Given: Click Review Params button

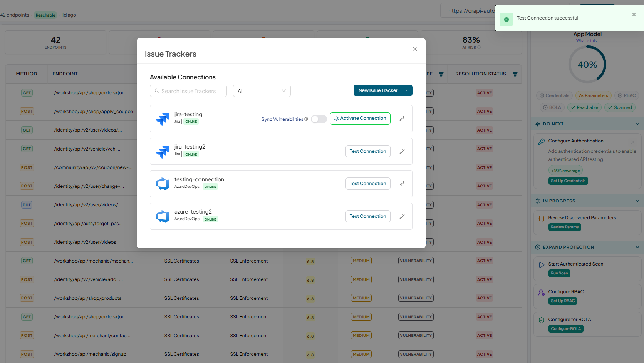Looking at the screenshot, I should click(x=565, y=227).
